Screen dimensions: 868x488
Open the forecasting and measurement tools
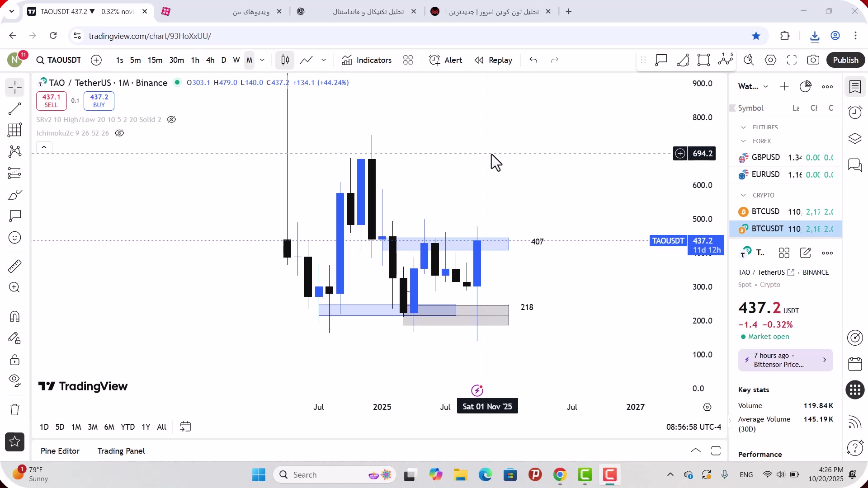click(14, 173)
